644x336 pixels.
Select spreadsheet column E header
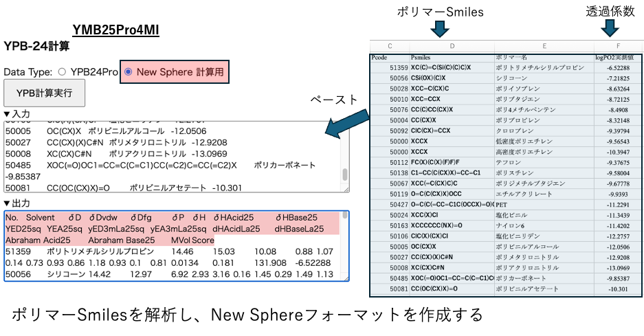544,46
